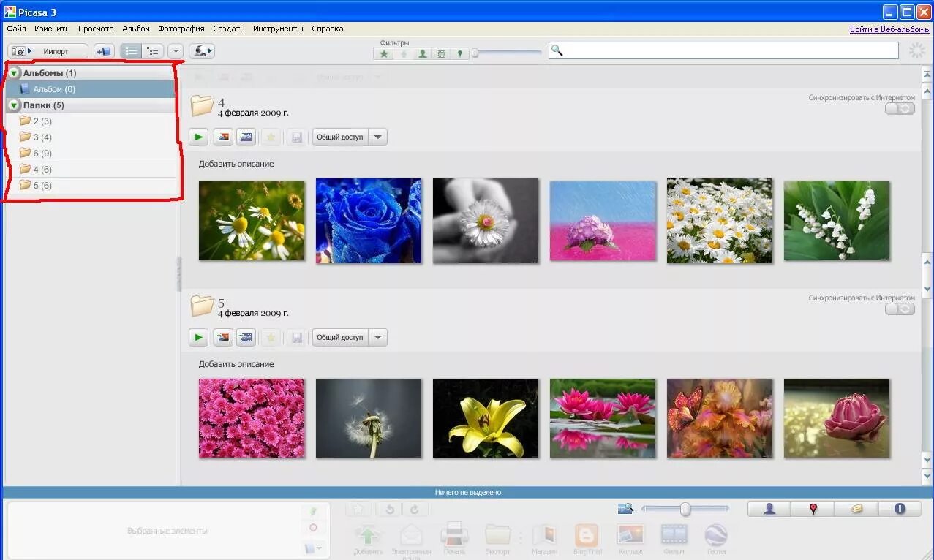Adjust the thumbnail zoom slider
The width and height of the screenshot is (934, 560).
pyautogui.click(x=685, y=509)
